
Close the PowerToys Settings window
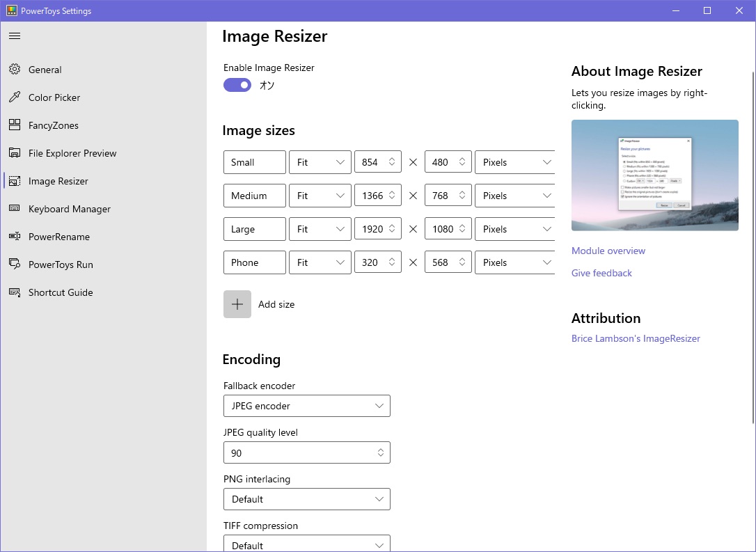point(739,10)
